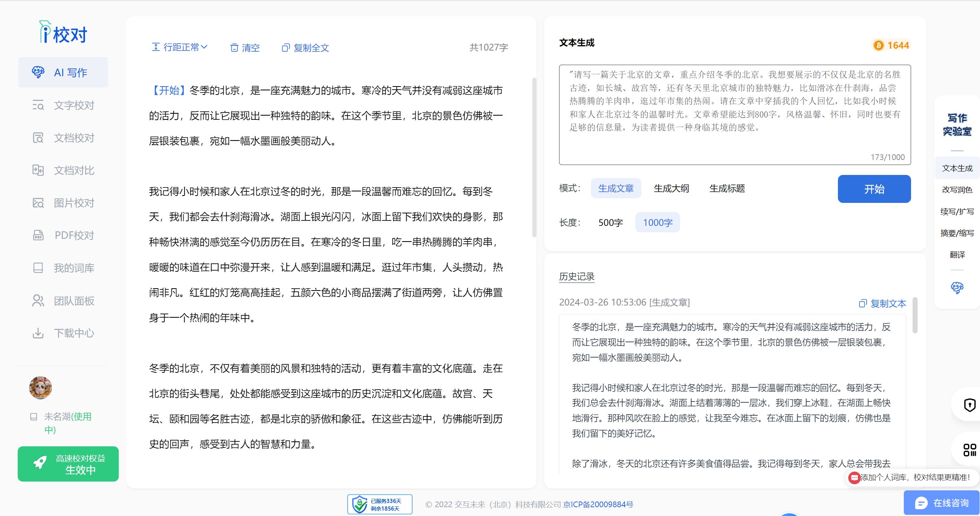Viewport: 980px width, 516px height.
Task: Click the 团队面板 people icon
Action: (x=38, y=300)
